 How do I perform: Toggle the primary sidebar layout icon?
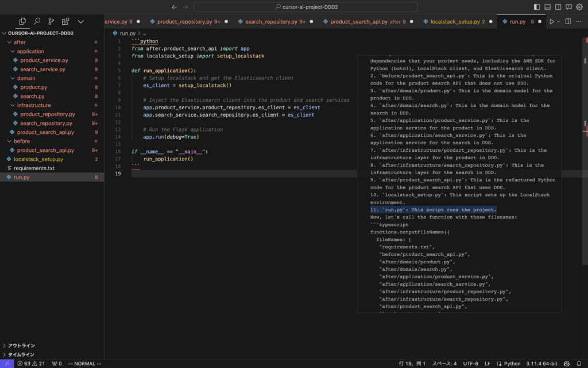pyautogui.click(x=537, y=7)
